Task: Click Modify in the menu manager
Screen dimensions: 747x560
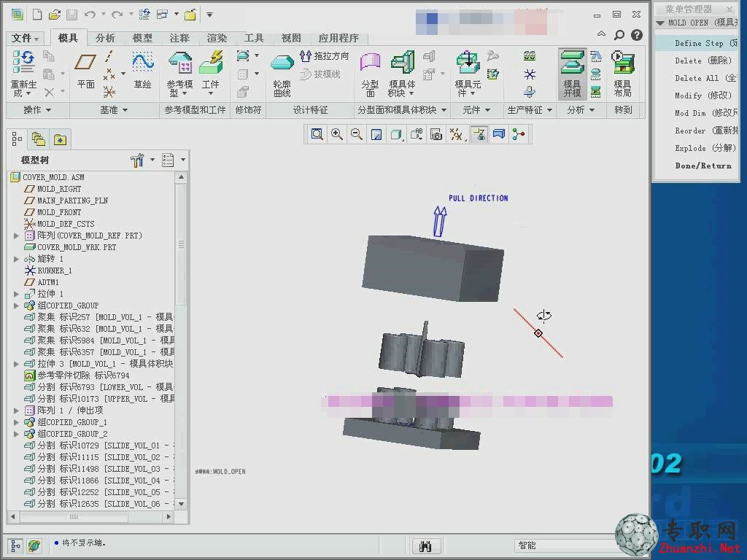Action: point(697,96)
